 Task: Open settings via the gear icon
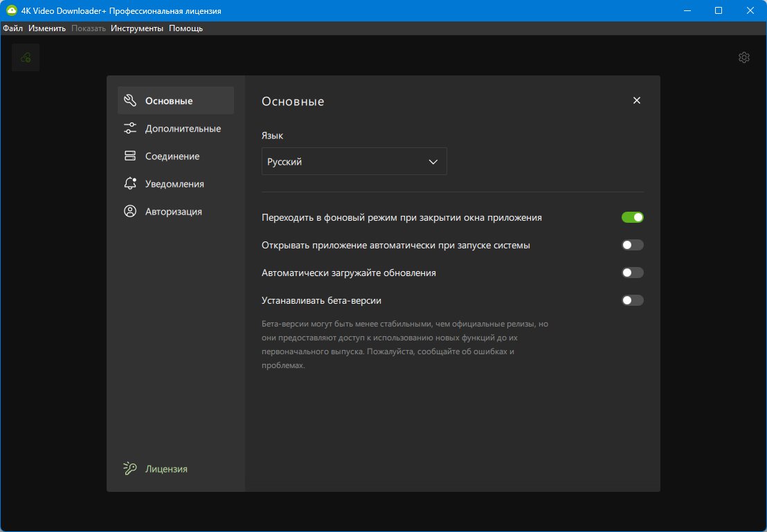tap(744, 57)
